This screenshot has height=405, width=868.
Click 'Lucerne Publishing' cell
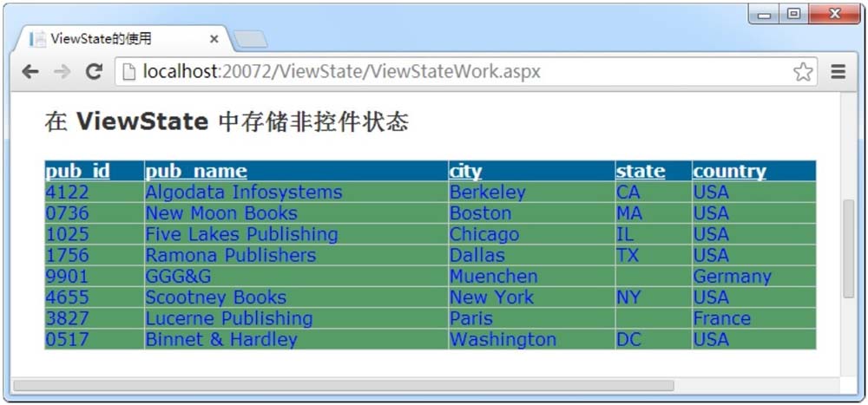tap(296, 318)
